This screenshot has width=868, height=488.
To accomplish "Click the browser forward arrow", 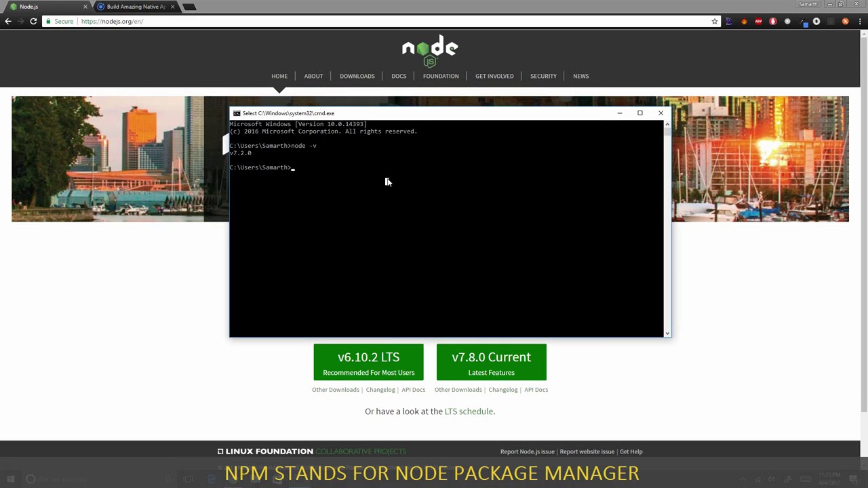I will pyautogui.click(x=20, y=21).
